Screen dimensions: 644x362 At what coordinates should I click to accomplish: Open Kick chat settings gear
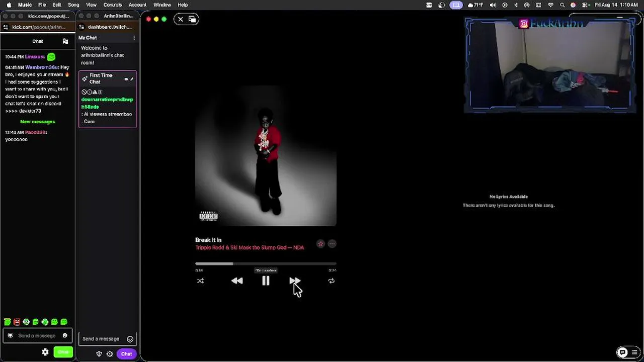(45, 352)
